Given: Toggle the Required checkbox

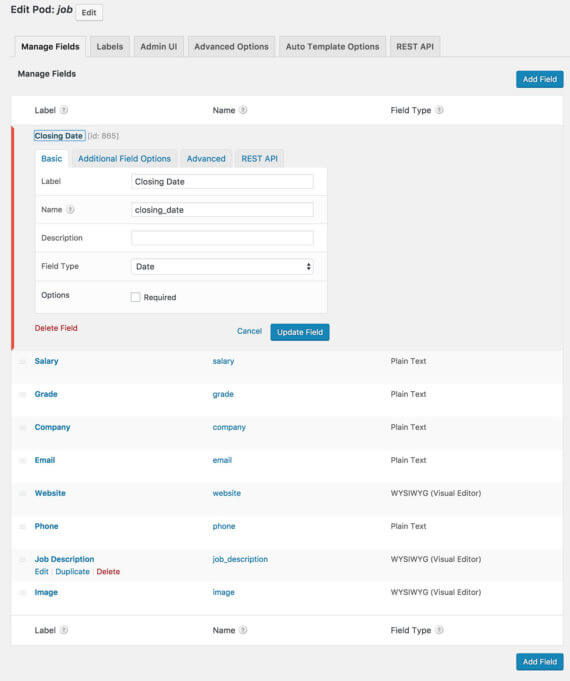Looking at the screenshot, I should click(x=136, y=297).
